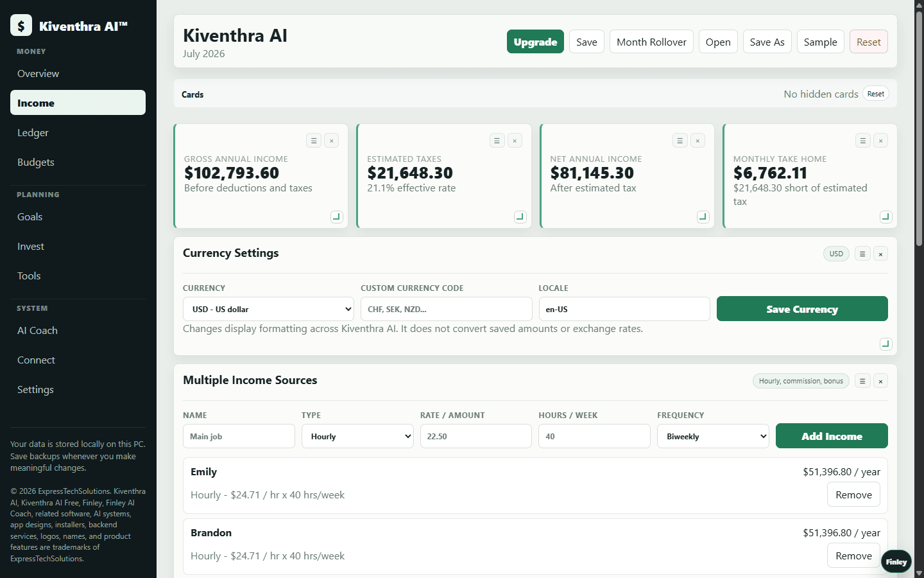Focus the Hours / Week field
This screenshot has width=924, height=578.
594,436
